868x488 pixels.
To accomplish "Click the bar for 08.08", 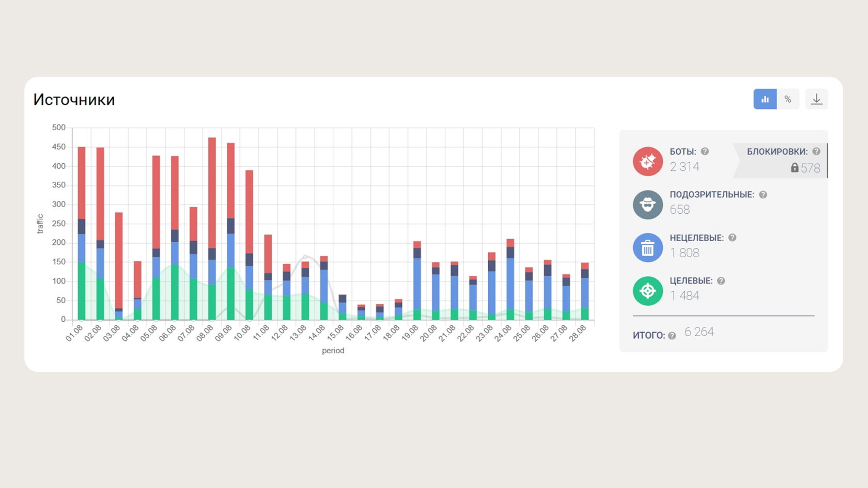I will click(x=212, y=229).
